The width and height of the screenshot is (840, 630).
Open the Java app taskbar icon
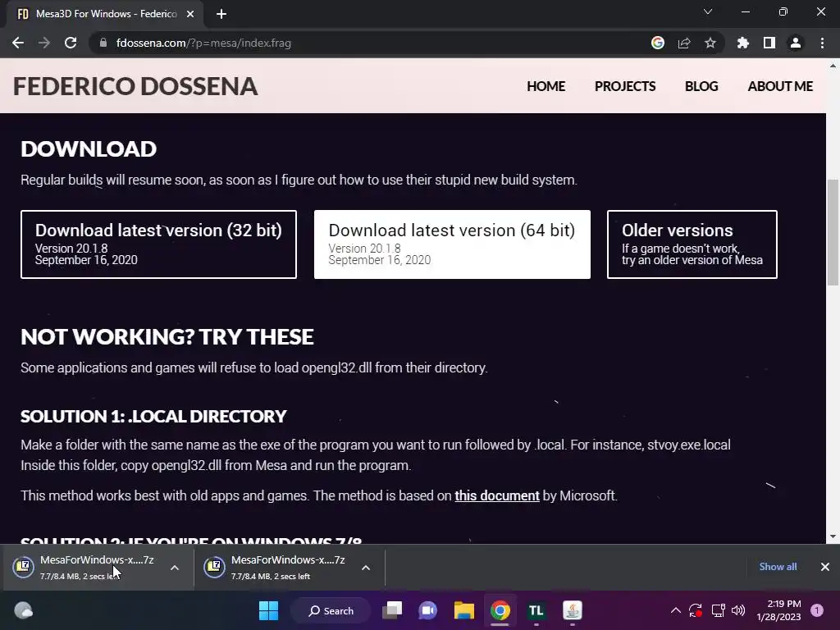coord(572,610)
